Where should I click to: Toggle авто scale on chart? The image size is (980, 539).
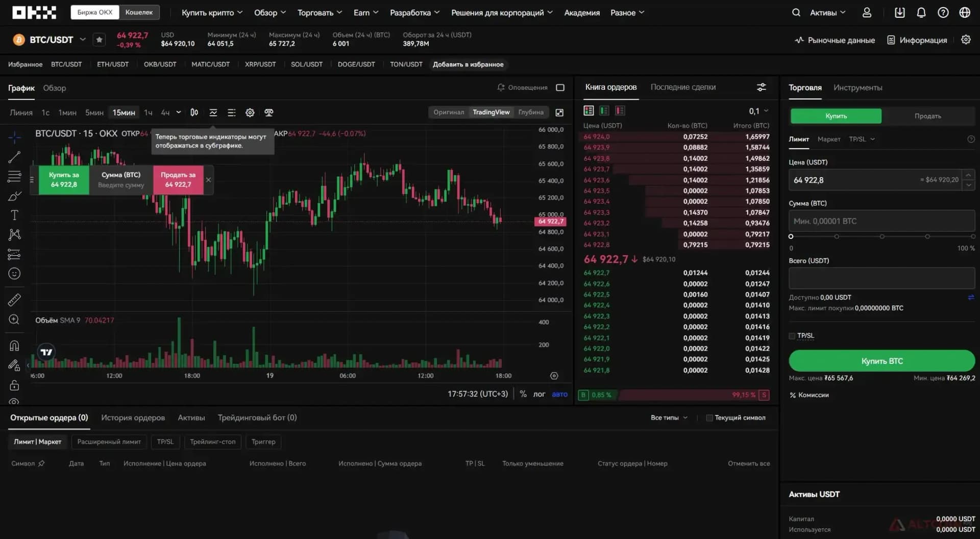(559, 394)
